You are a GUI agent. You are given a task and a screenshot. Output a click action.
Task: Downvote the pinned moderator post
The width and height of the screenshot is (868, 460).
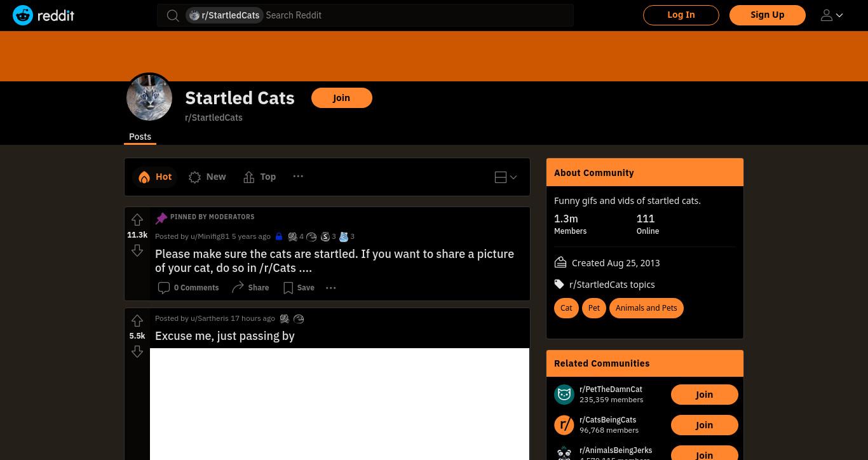[x=137, y=250]
